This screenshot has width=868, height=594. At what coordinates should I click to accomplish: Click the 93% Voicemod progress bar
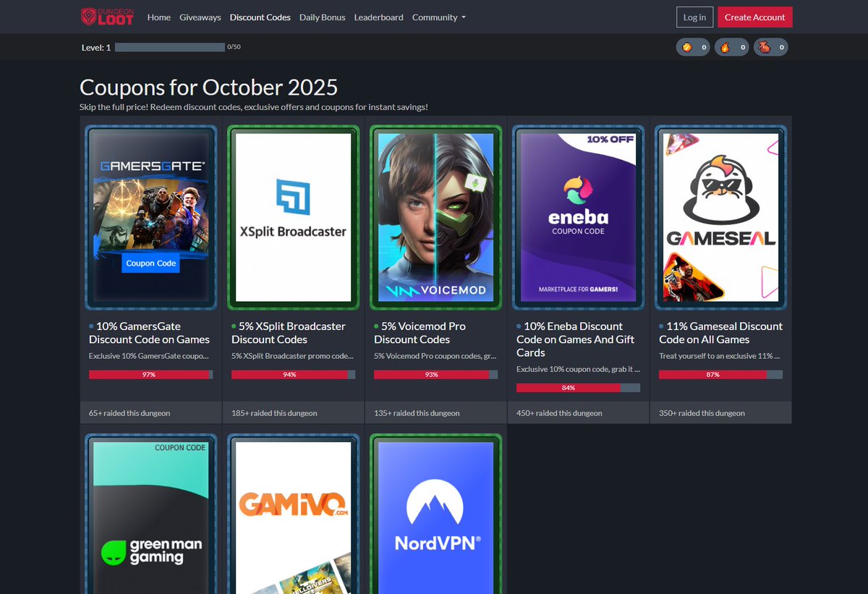click(x=436, y=375)
